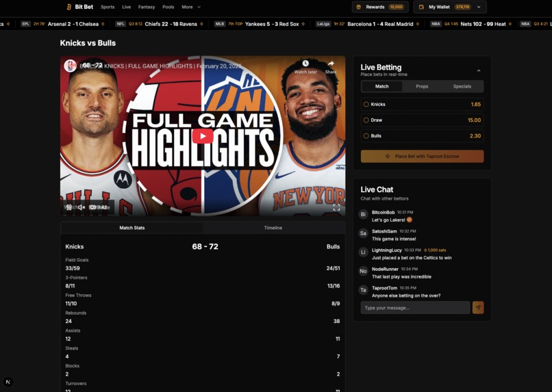Switch to the Specials betting tab
The image size is (552, 392).
point(462,86)
